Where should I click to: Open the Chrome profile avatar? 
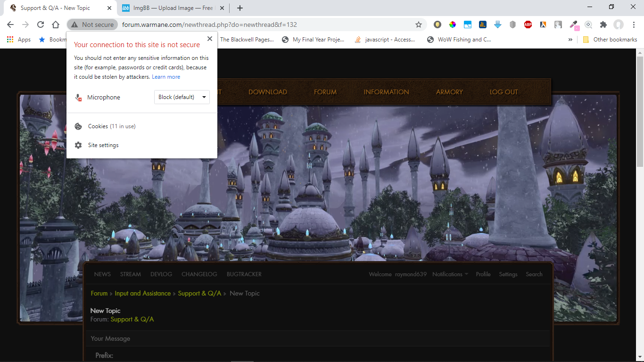point(619,25)
